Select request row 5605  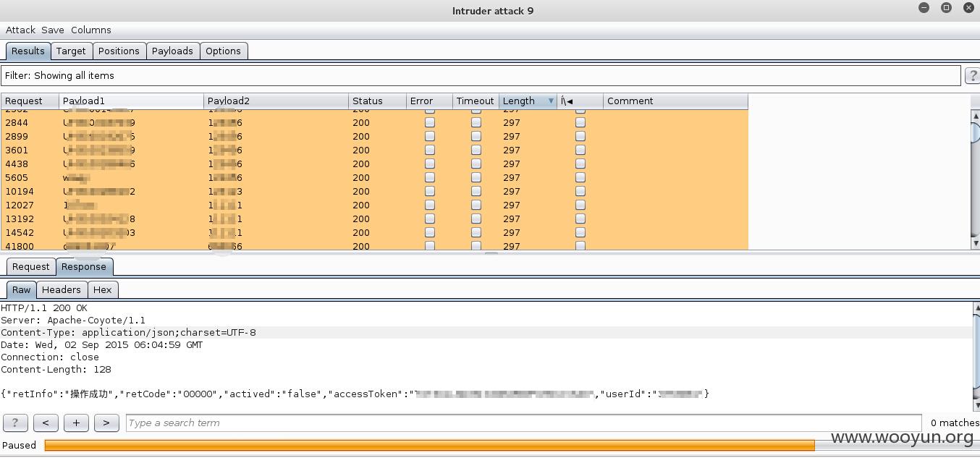pyautogui.click(x=374, y=177)
